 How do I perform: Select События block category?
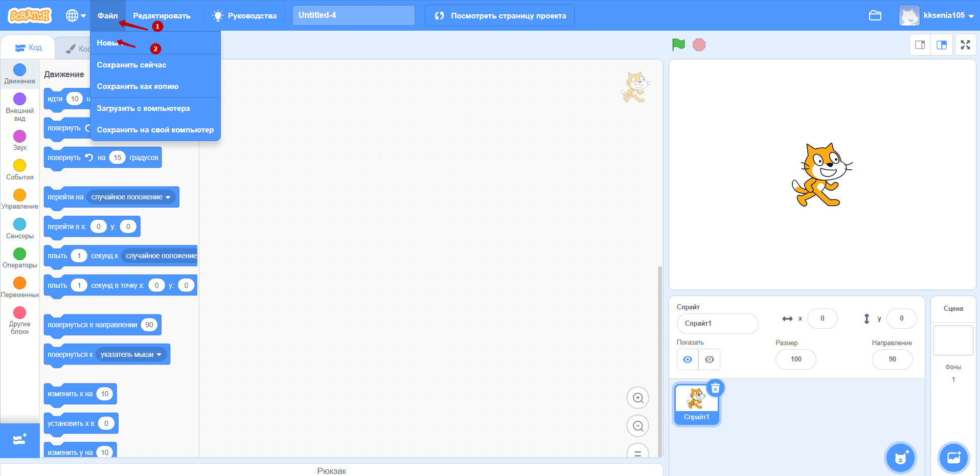click(x=19, y=170)
